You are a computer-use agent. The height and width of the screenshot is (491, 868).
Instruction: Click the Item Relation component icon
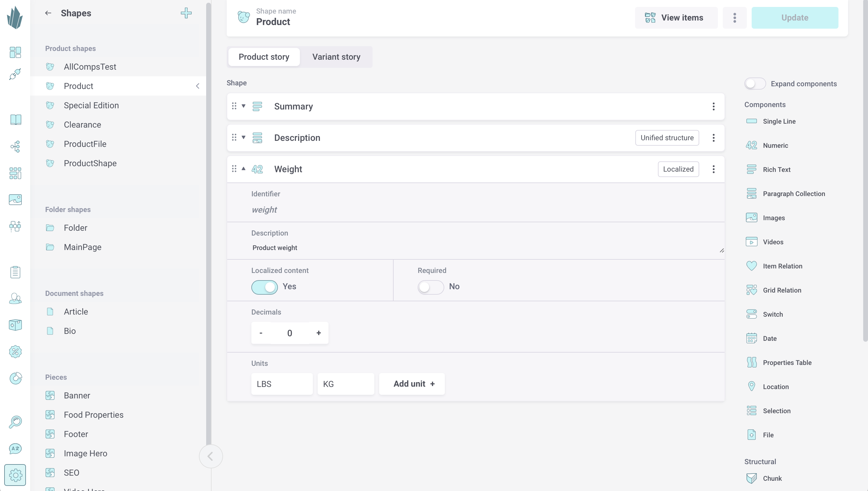[x=752, y=265]
